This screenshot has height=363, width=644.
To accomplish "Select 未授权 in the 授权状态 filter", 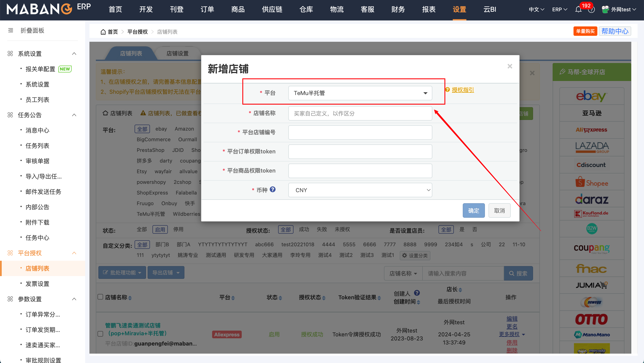I will click(342, 229).
